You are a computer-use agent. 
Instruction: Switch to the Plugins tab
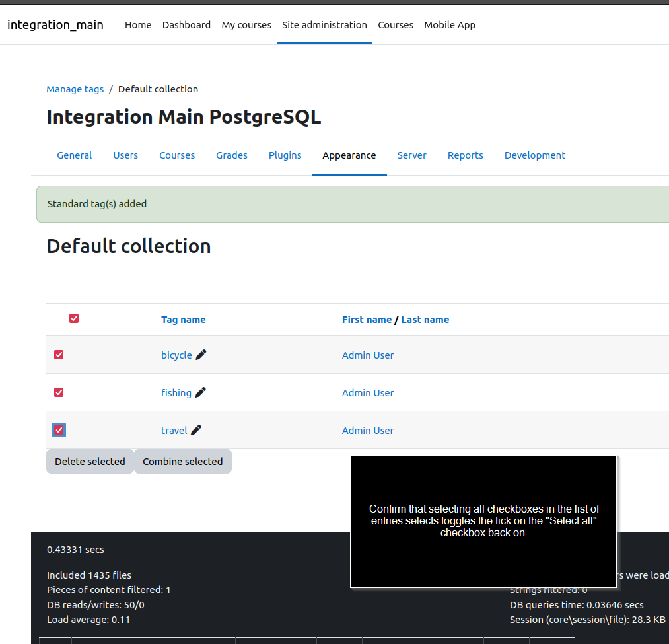pyautogui.click(x=285, y=155)
